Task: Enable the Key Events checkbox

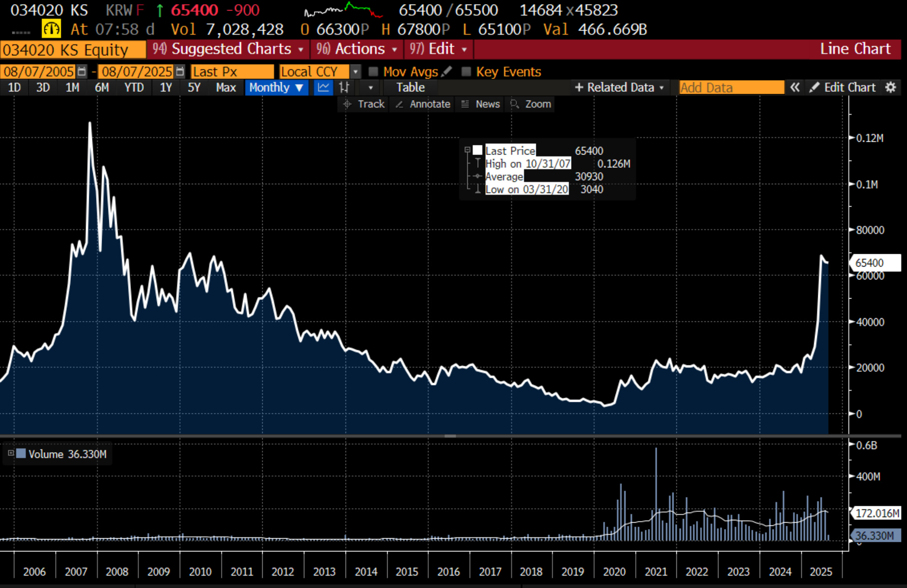Action: click(x=466, y=71)
